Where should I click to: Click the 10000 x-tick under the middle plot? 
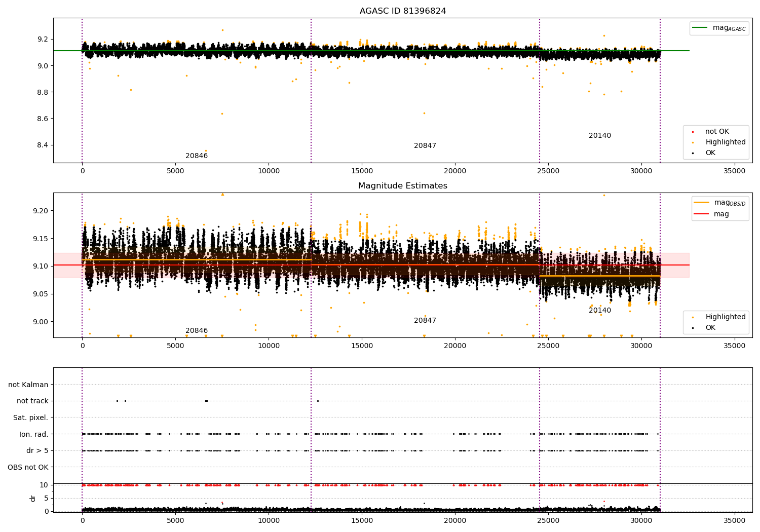(x=269, y=346)
